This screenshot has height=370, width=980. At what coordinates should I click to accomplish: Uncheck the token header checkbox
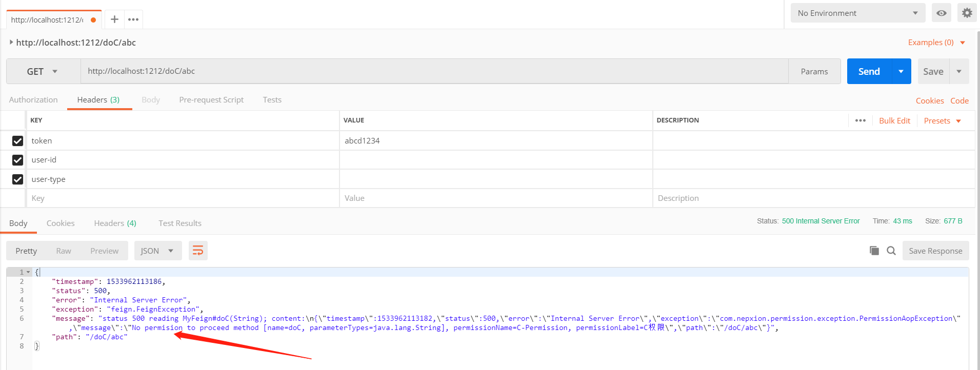18,141
